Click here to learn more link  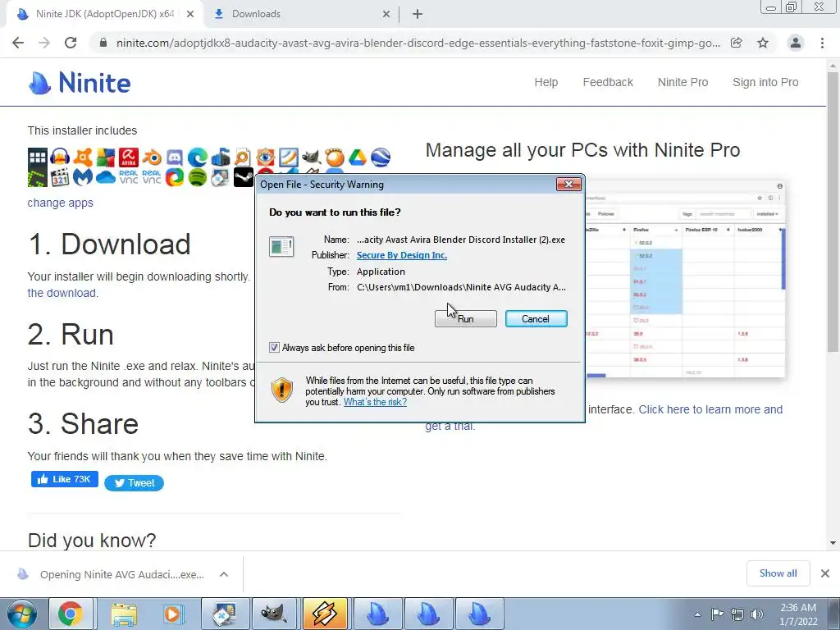coord(710,409)
